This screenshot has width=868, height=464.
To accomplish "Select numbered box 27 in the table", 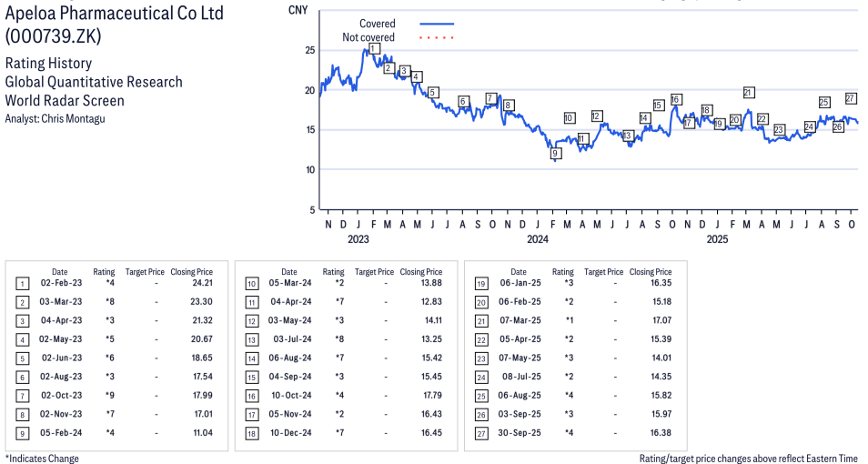I will tap(480, 433).
